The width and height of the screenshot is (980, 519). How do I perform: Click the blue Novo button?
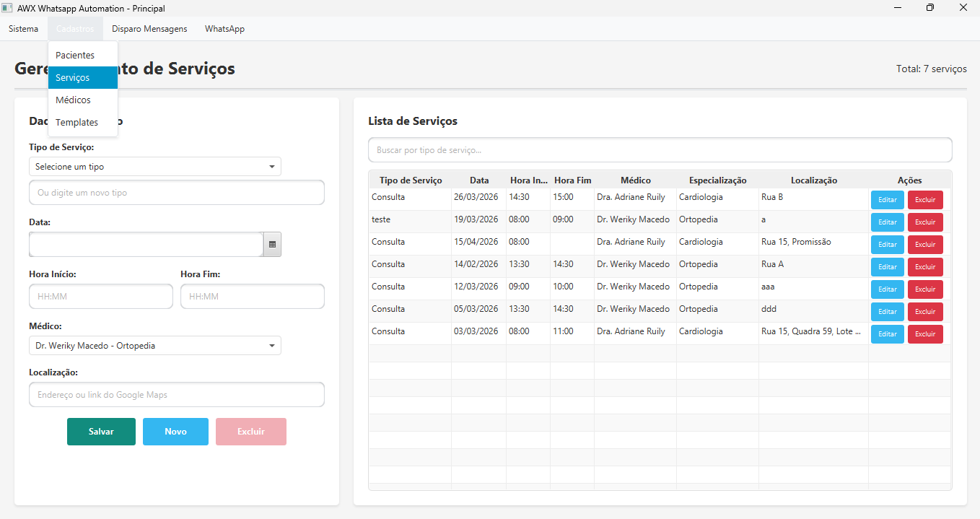tap(175, 432)
